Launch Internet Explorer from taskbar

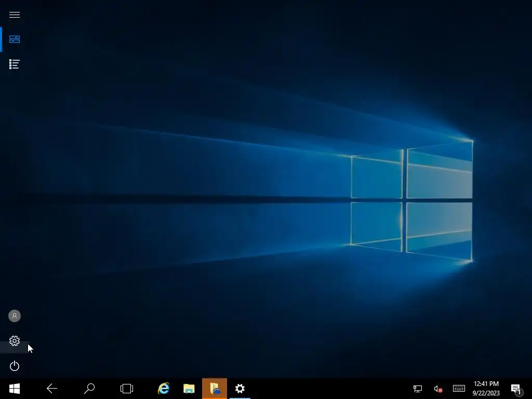click(x=164, y=389)
